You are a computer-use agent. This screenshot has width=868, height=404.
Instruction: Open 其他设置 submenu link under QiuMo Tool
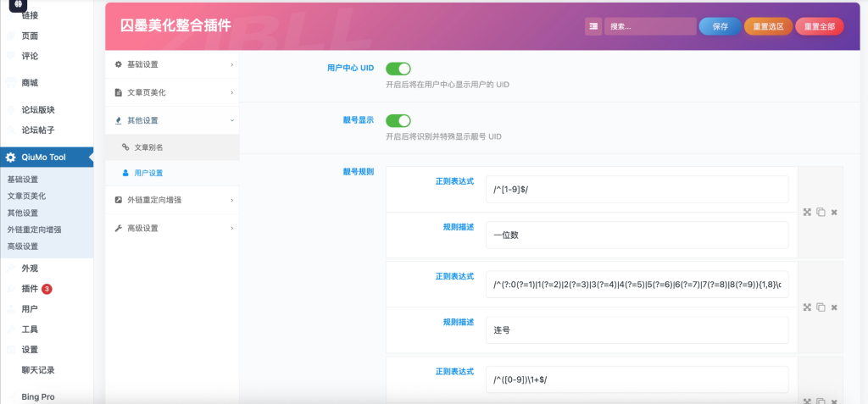click(x=23, y=213)
